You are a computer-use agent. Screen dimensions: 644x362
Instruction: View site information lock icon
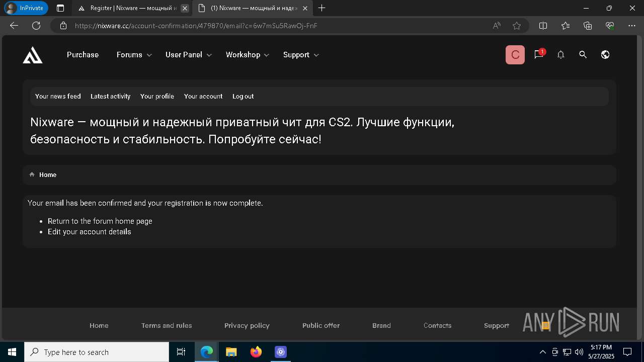point(63,26)
